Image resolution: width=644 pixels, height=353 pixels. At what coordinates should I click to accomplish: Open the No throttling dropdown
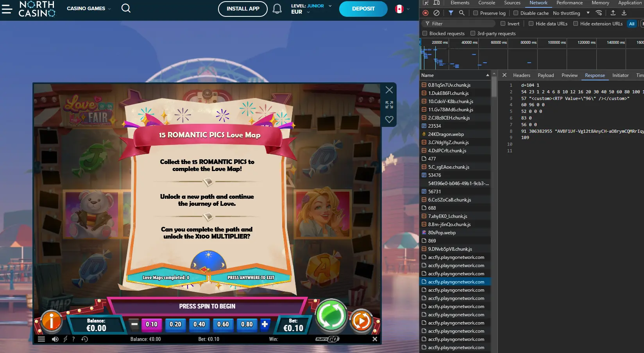click(571, 13)
